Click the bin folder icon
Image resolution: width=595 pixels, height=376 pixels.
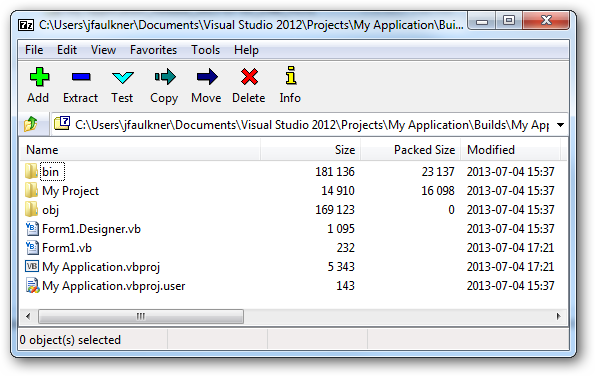tap(31, 171)
